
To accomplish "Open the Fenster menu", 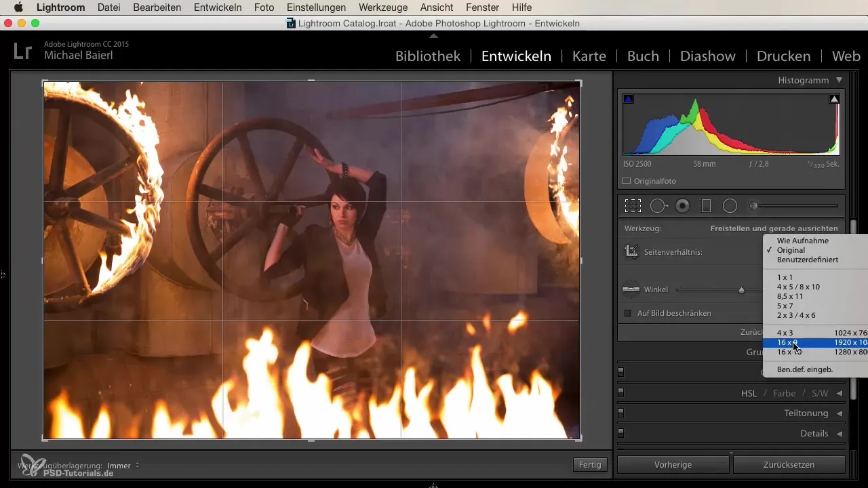I will 483,7.
